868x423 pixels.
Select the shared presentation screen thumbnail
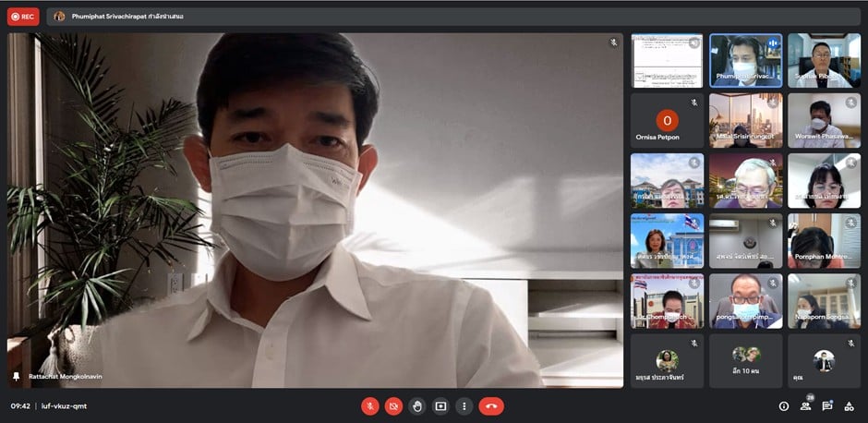tap(667, 61)
